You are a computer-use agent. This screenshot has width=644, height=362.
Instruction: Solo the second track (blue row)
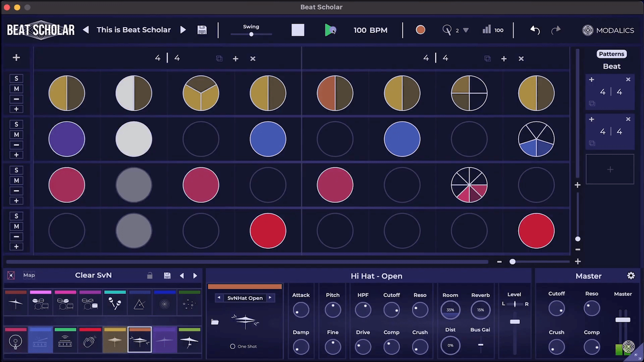coord(16,124)
